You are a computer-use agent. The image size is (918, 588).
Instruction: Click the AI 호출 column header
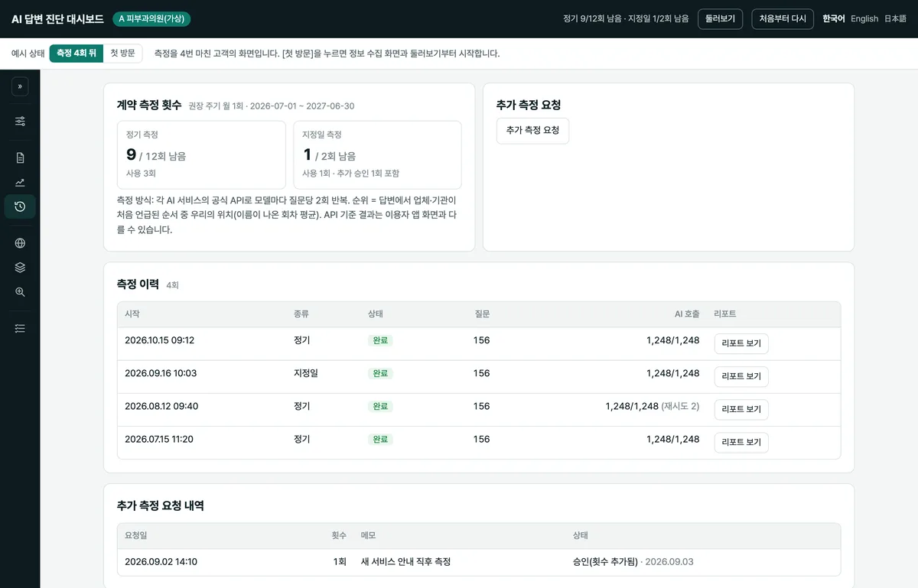687,314
